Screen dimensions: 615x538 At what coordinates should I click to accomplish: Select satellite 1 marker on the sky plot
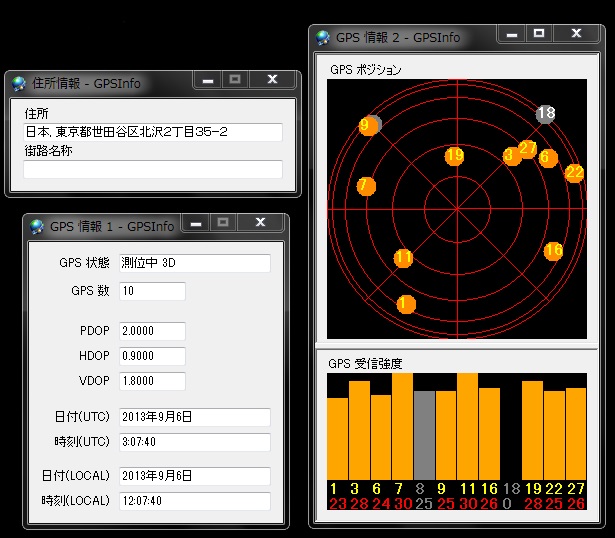coord(406,304)
